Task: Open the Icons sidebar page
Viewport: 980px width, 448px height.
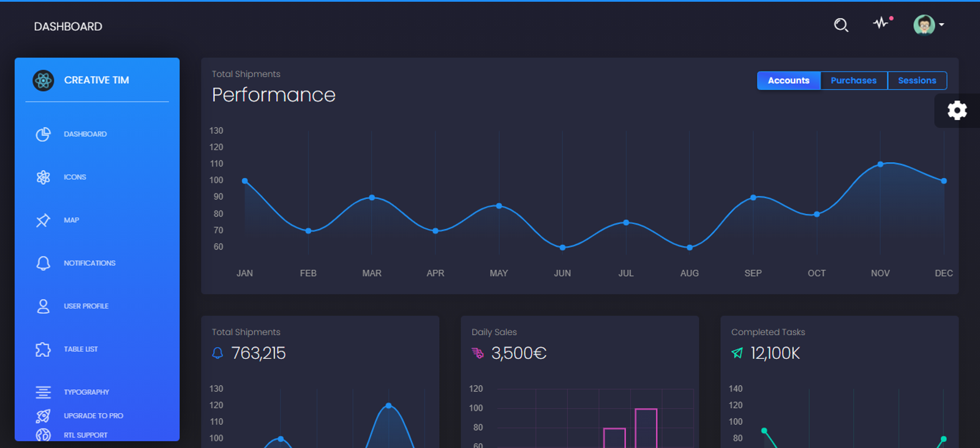Action: click(75, 177)
